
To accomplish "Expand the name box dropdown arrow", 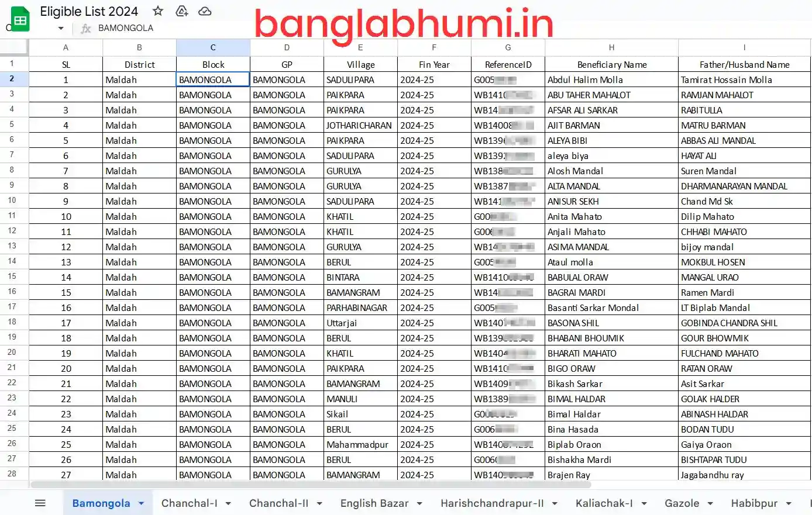I will pyautogui.click(x=61, y=28).
